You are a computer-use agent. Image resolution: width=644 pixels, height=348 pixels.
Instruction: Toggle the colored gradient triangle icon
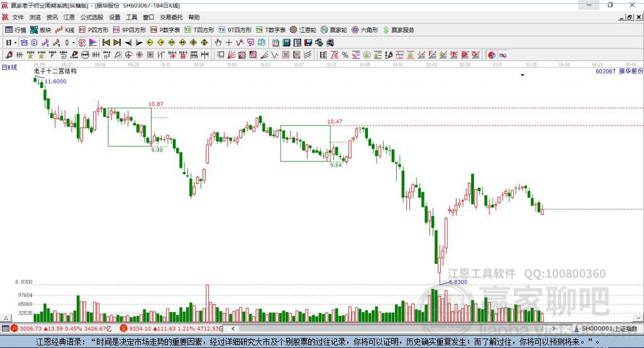point(93,42)
